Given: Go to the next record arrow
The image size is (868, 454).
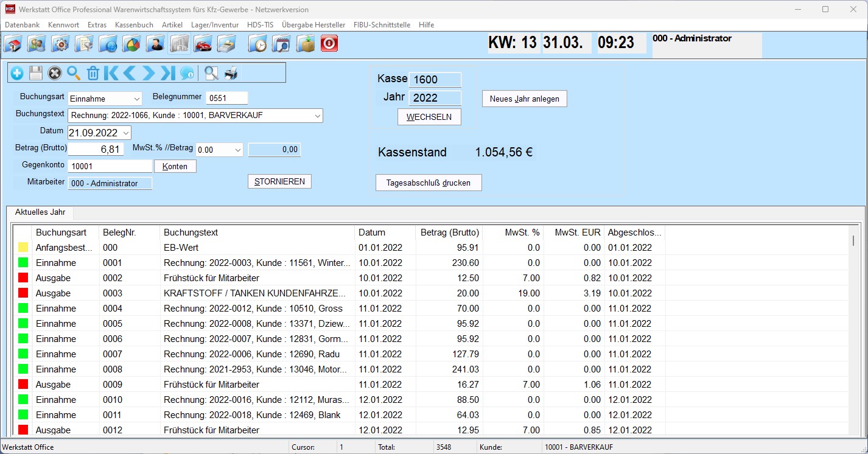Looking at the screenshot, I should (149, 74).
